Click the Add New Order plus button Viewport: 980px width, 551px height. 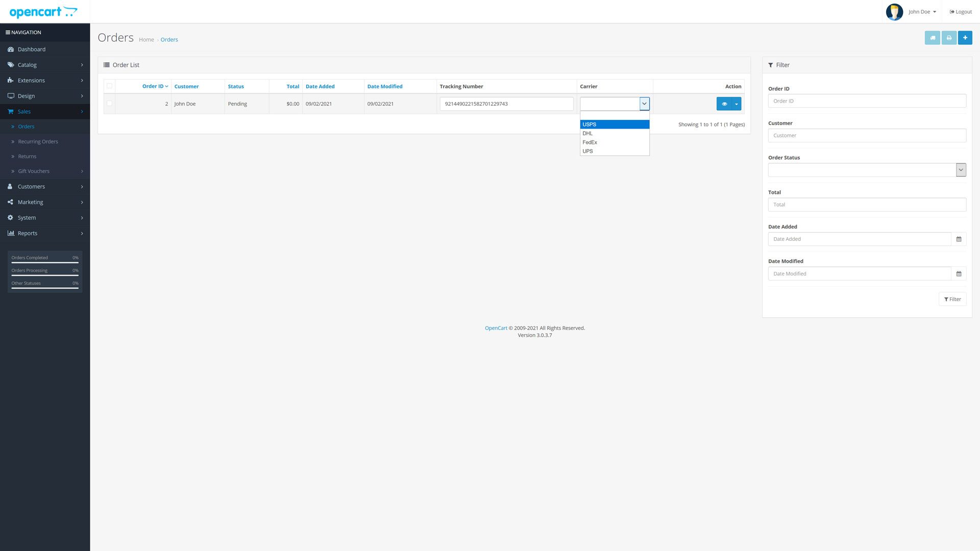click(x=965, y=37)
